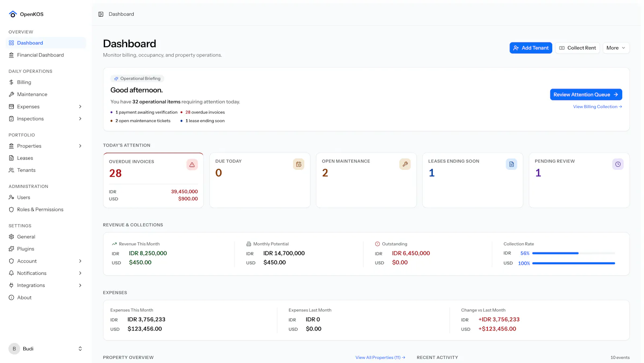Viewport: 644px width, 363px height.
Task: Navigate to Leases page
Action: click(x=46, y=158)
